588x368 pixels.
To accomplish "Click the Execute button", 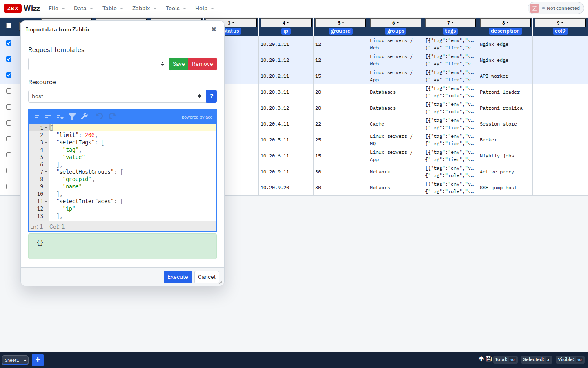I will 178,277.
